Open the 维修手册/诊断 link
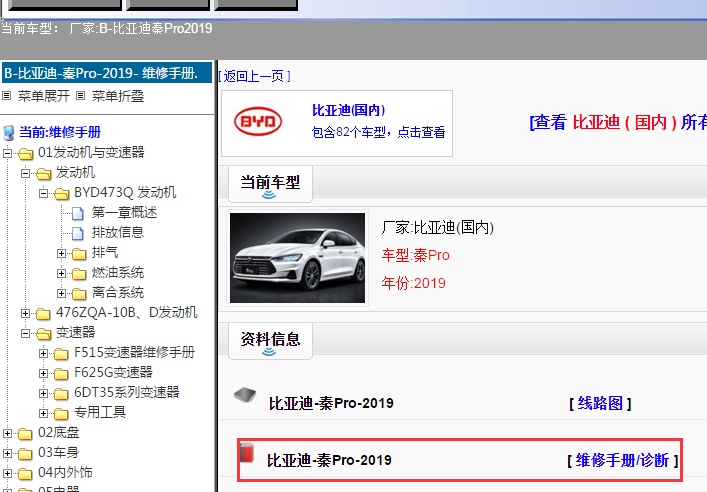Image resolution: width=707 pixels, height=492 pixels. point(623,460)
